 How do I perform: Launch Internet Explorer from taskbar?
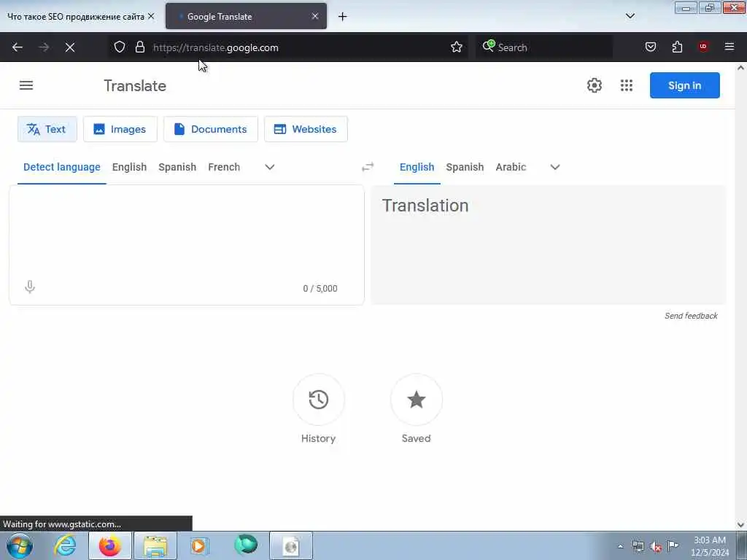click(x=65, y=545)
